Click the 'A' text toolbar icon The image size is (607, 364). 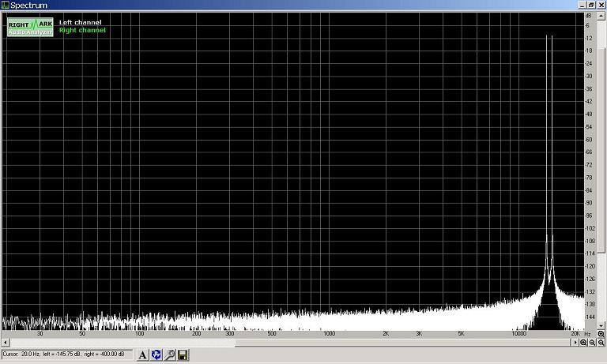click(143, 355)
